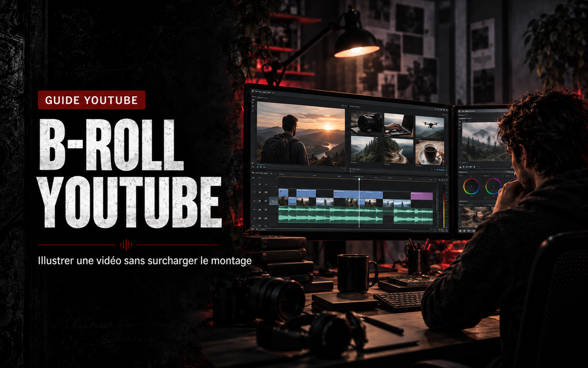Select the laptop typing thumbnail in the media bin
The width and height of the screenshot is (588, 368).
point(398,125)
